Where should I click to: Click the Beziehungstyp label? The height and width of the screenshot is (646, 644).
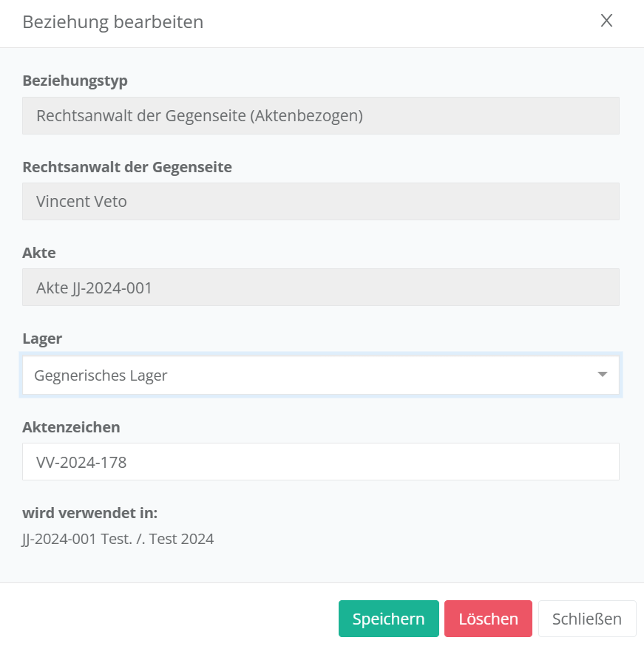75,81
